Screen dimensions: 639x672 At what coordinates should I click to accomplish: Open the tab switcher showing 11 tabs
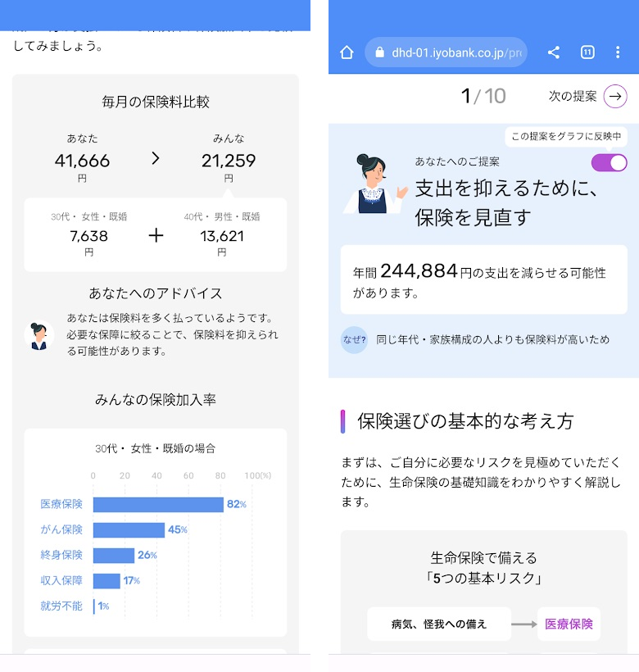587,52
